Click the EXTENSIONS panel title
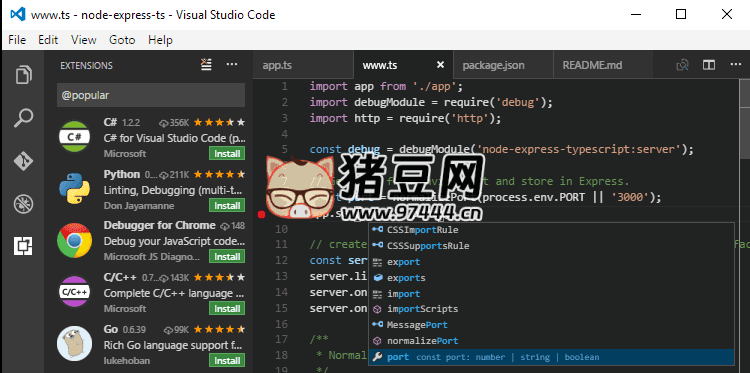 click(x=87, y=66)
